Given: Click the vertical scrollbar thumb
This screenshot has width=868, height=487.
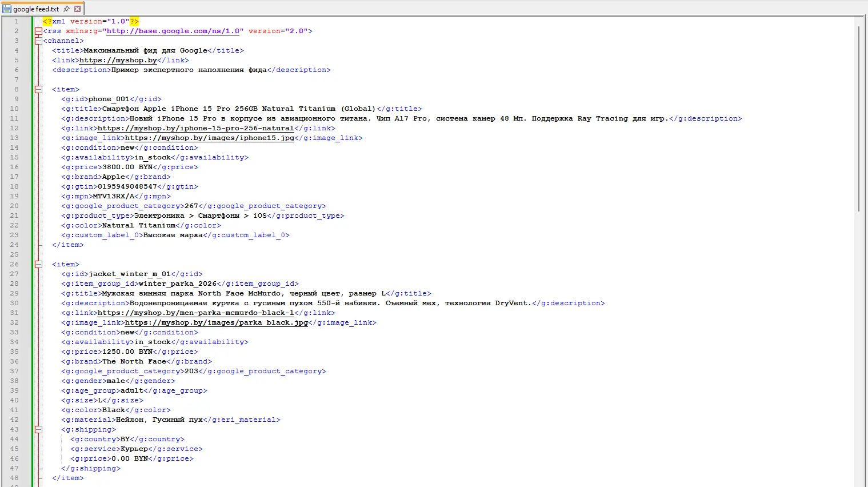Looking at the screenshot, I should (x=858, y=114).
